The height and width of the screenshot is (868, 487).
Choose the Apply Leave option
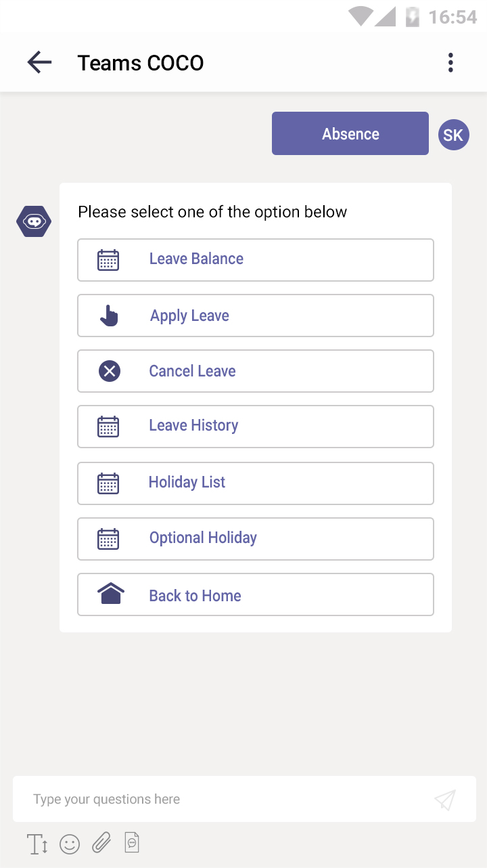pos(256,316)
